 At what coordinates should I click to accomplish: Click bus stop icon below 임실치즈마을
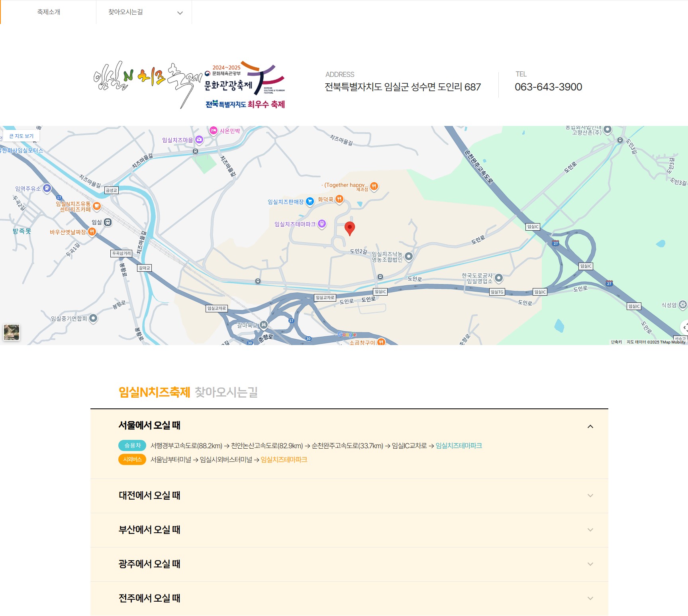[x=195, y=151]
